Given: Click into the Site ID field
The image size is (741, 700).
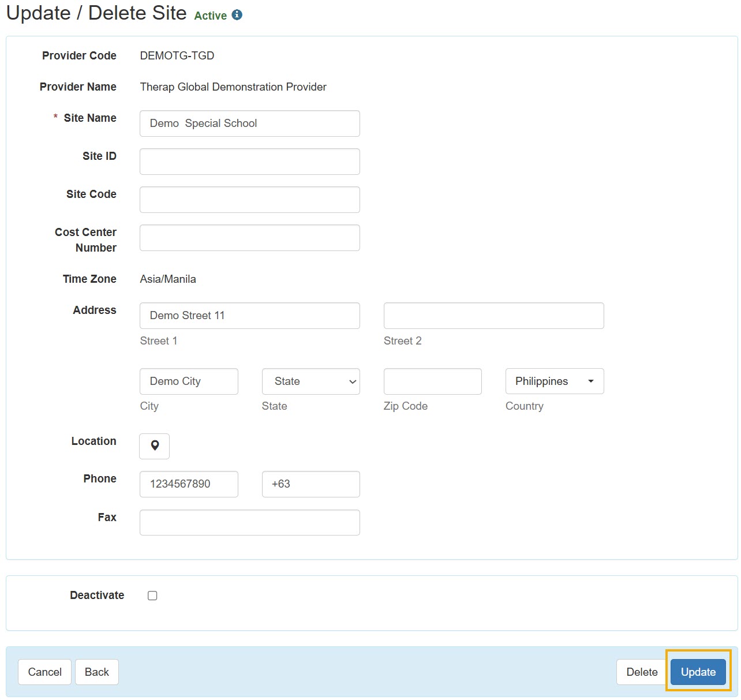Looking at the screenshot, I should [x=249, y=162].
